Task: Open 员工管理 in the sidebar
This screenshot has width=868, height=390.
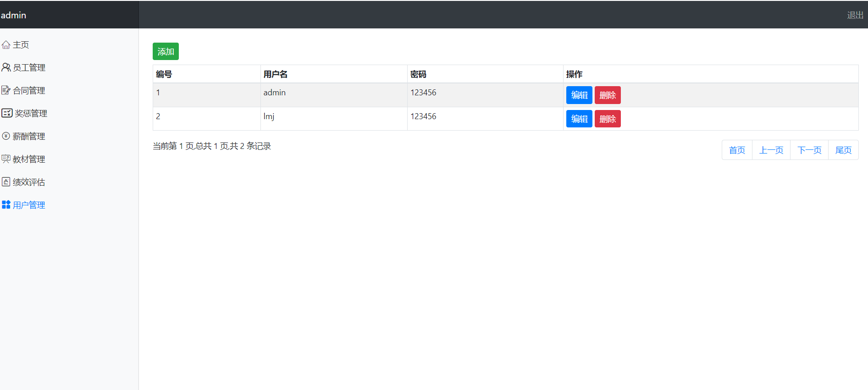Action: (29, 67)
